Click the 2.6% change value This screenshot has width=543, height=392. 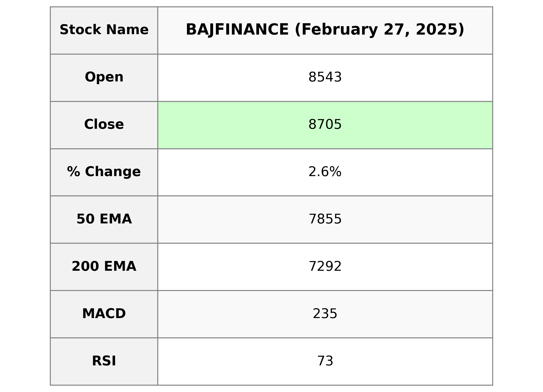[x=325, y=172]
